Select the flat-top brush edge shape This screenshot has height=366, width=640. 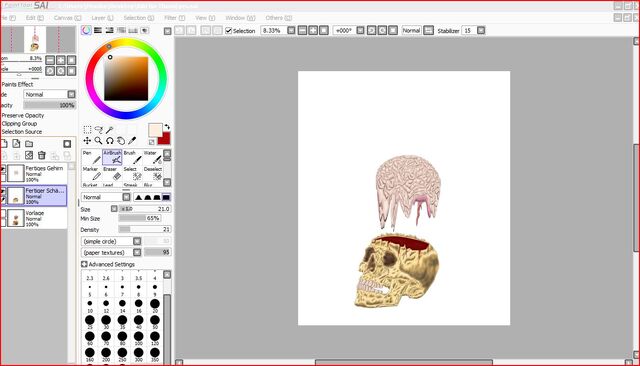[x=166, y=197]
